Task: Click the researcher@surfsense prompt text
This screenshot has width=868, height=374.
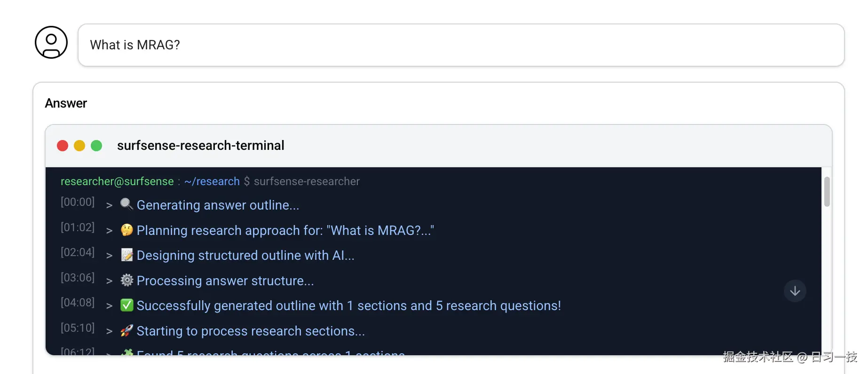Action: 117,181
